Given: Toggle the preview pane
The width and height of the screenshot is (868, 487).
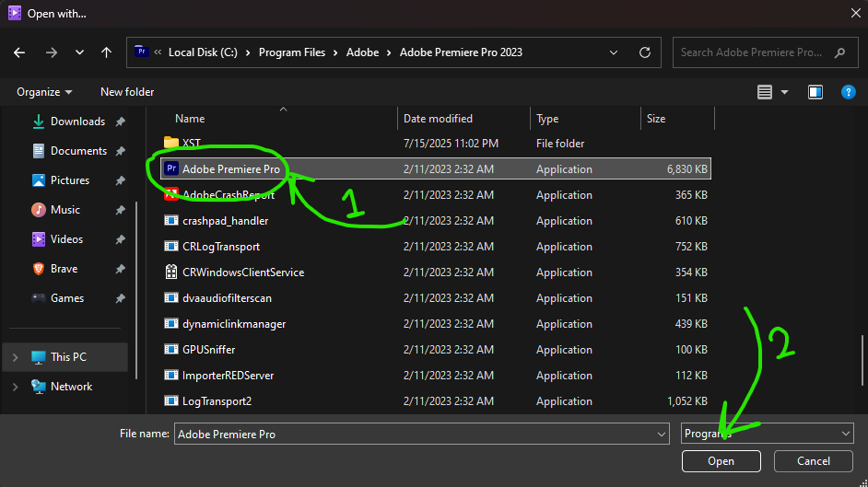Looking at the screenshot, I should point(815,92).
